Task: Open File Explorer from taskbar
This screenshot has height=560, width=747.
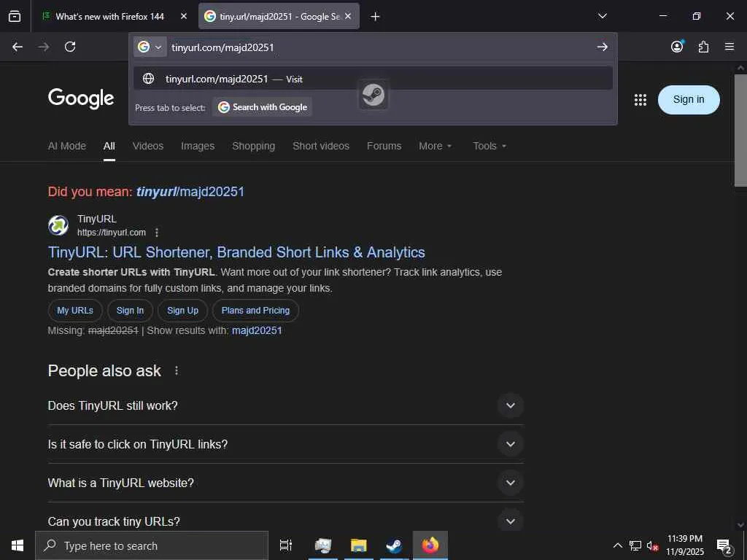Action: [359, 545]
